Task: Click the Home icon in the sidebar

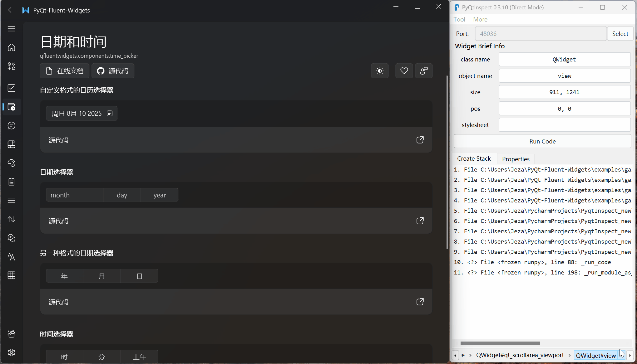Action: (x=12, y=47)
